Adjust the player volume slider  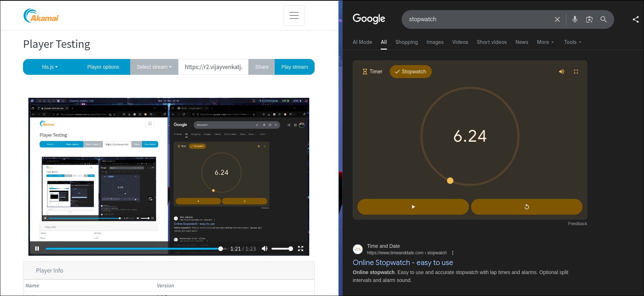pos(282,249)
